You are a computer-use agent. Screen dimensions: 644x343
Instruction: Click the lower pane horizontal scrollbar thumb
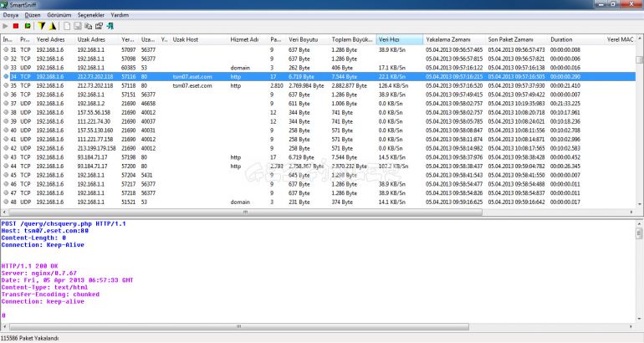[239, 327]
